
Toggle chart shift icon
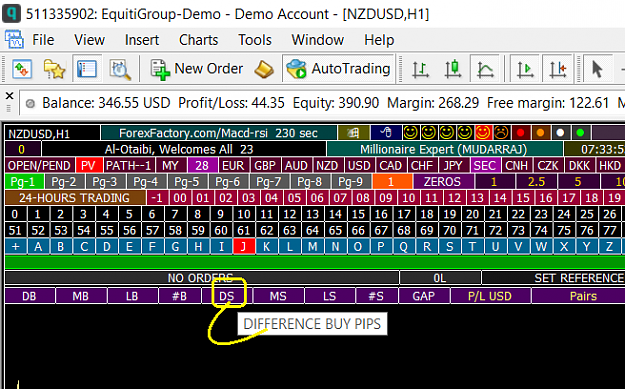[557, 69]
